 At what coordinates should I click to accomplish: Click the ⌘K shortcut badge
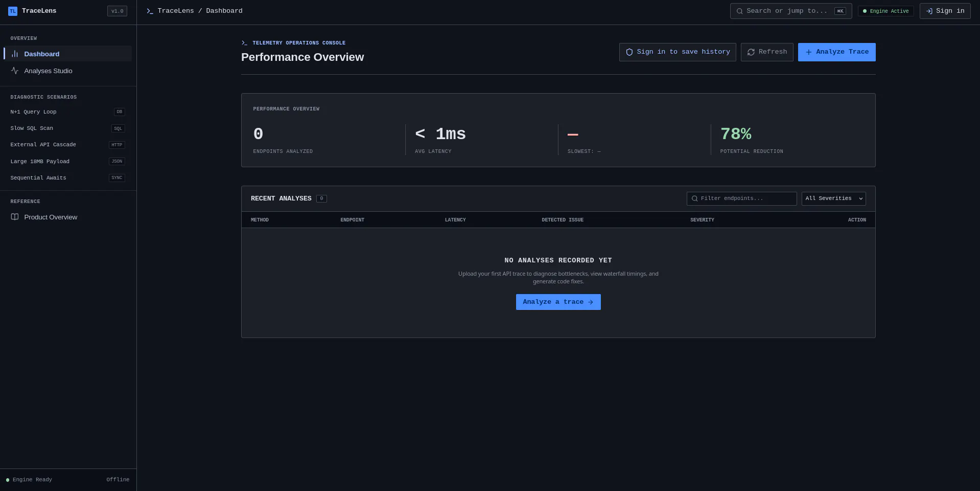coord(840,11)
